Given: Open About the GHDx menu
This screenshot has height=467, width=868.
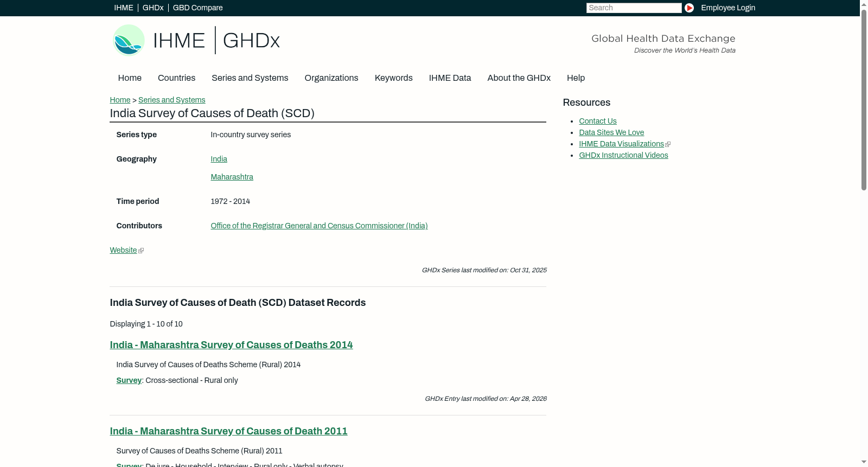Looking at the screenshot, I should (519, 78).
